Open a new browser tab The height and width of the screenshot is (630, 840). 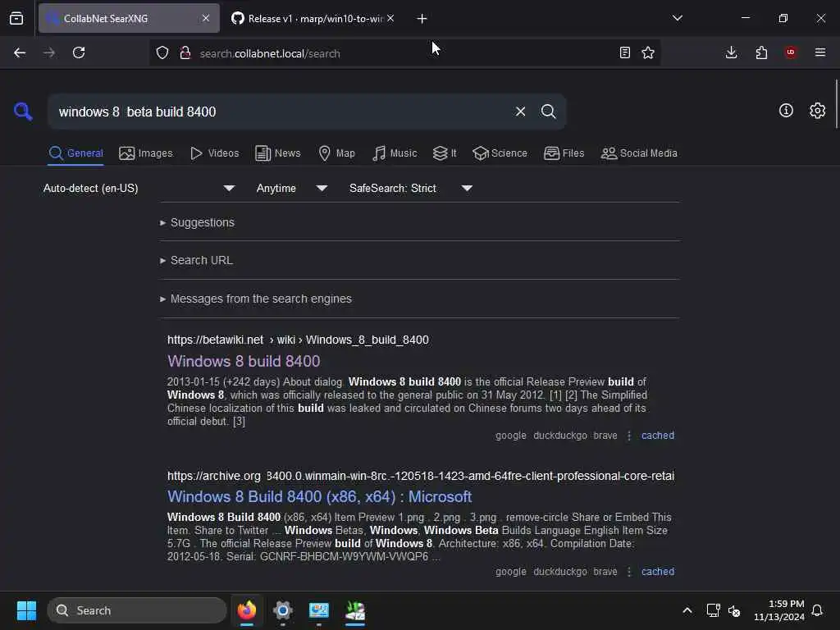pos(422,19)
